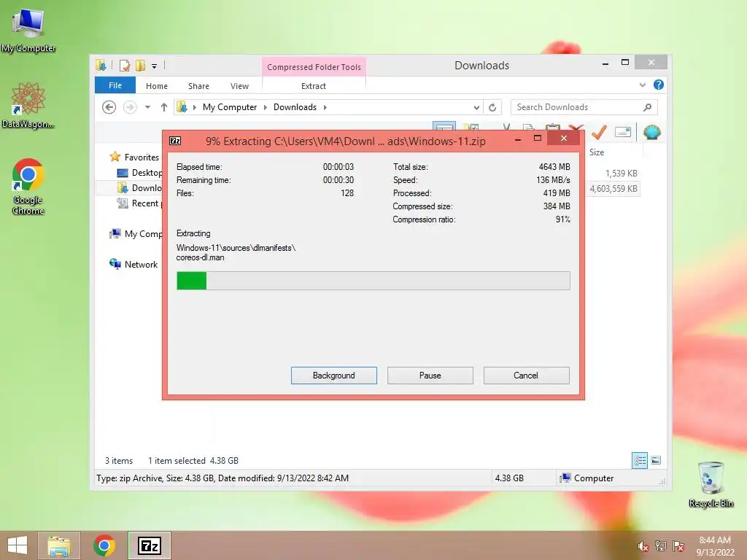Switch to details view icon

tap(639, 460)
